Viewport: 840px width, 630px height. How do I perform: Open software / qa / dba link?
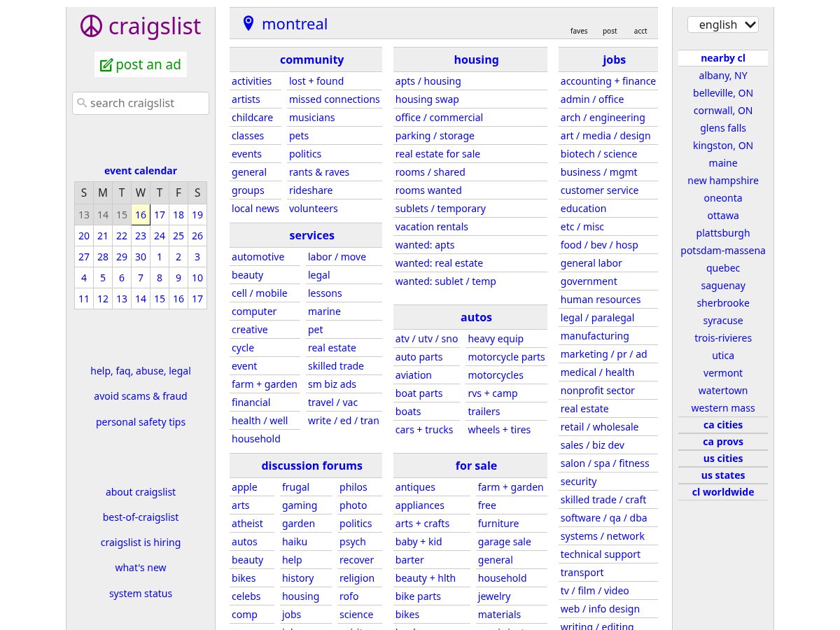point(603,518)
